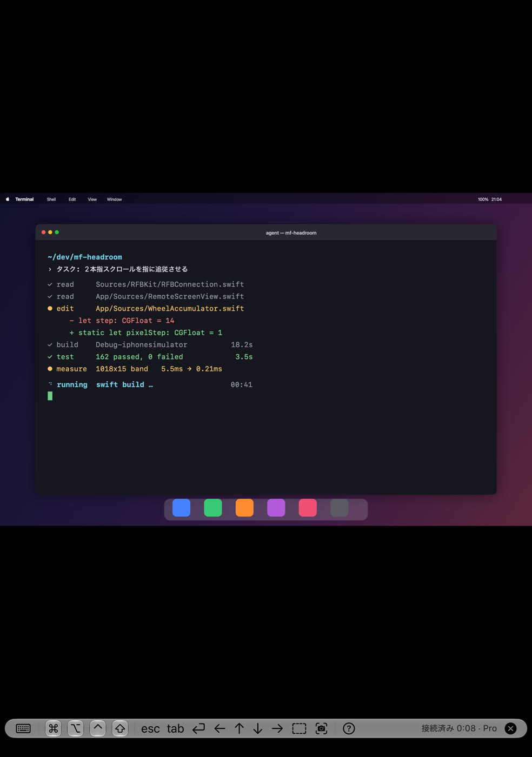This screenshot has height=757, width=532.
Task: Send the down arrow key
Action: pos(258,728)
